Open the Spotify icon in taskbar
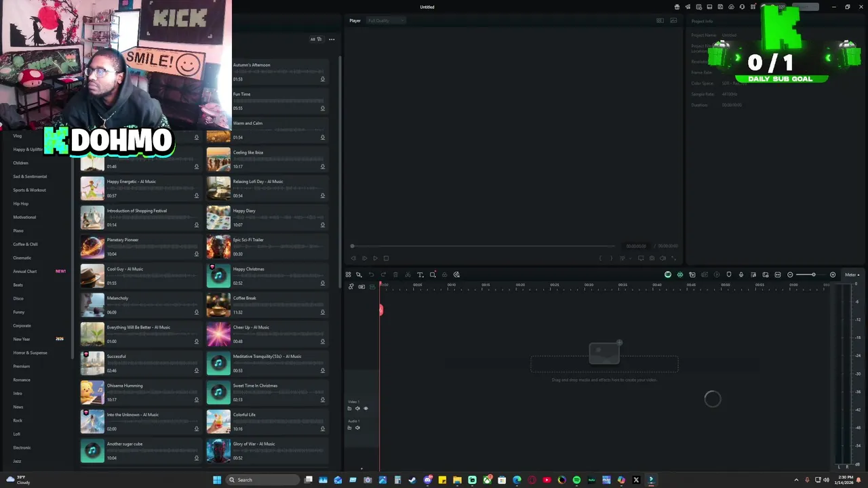The width and height of the screenshot is (868, 488). coord(576,480)
